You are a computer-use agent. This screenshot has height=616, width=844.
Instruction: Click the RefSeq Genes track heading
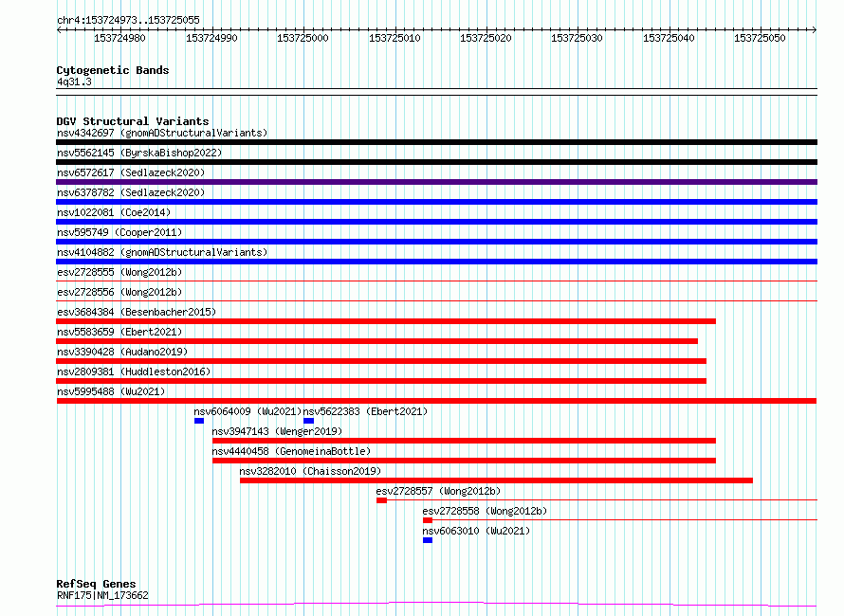tap(96, 584)
